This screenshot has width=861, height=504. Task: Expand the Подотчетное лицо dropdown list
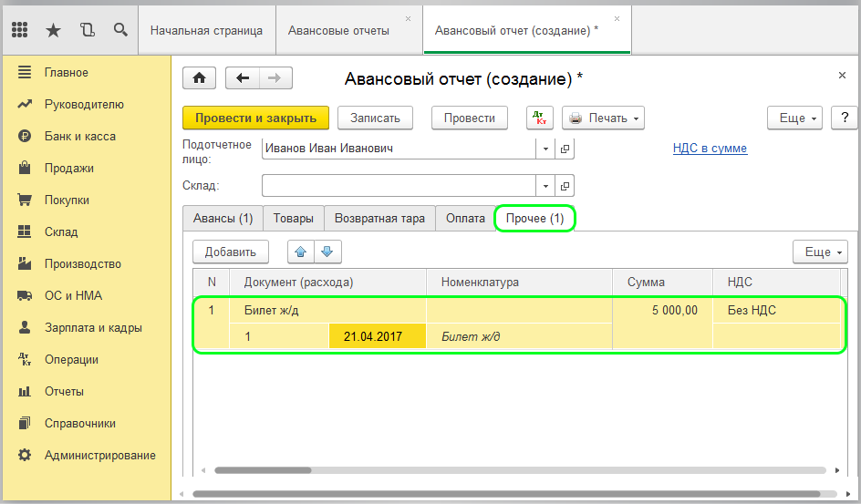point(545,149)
